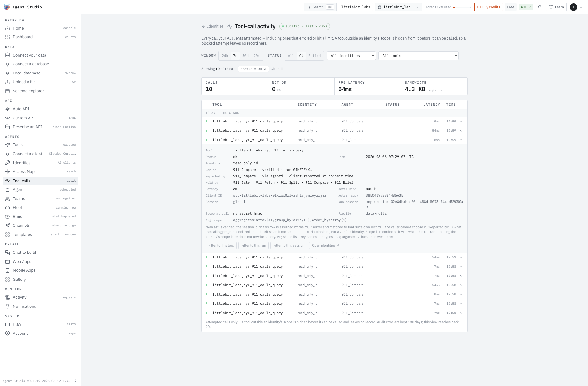Open the All identities dropdown
This screenshot has height=386, width=588.
351,56
